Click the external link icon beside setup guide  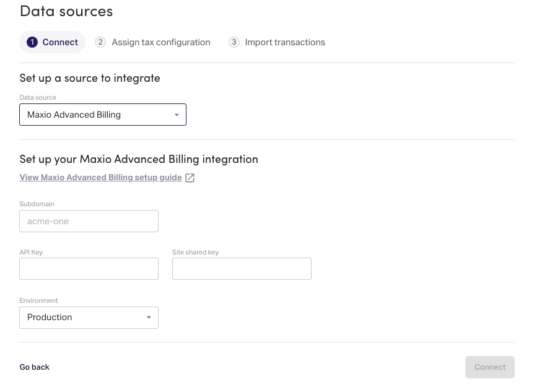(190, 178)
